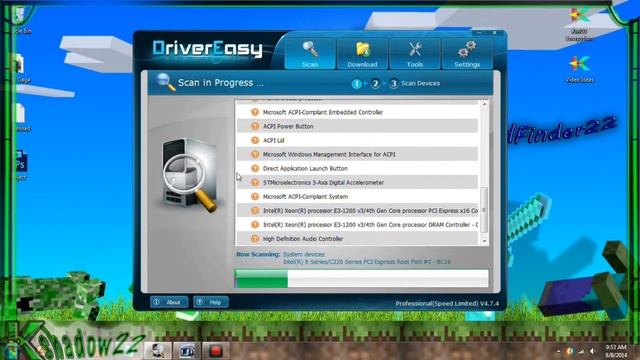Image resolution: width=640 pixels, height=360 pixels.
Task: Select Microsoft Windows Management Interface for ACPI
Action: click(x=357, y=154)
